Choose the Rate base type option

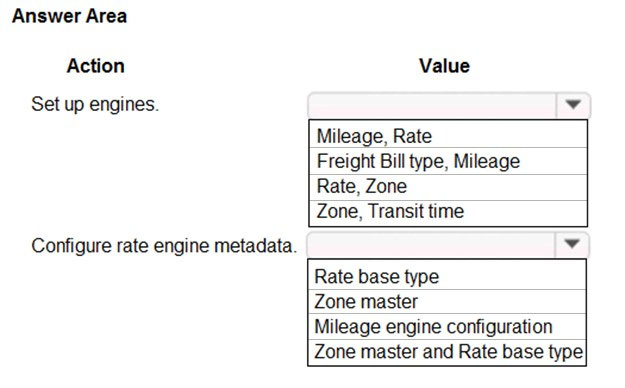(x=447, y=276)
